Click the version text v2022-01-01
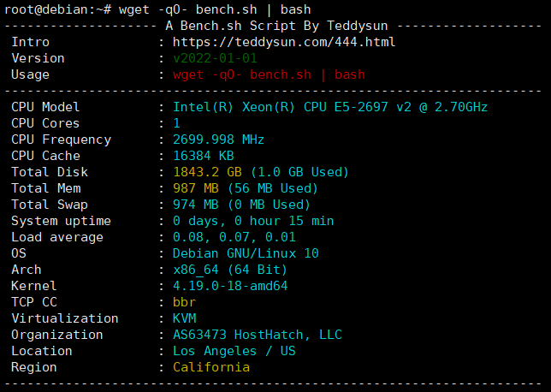The height and width of the screenshot is (392, 551). [x=215, y=58]
